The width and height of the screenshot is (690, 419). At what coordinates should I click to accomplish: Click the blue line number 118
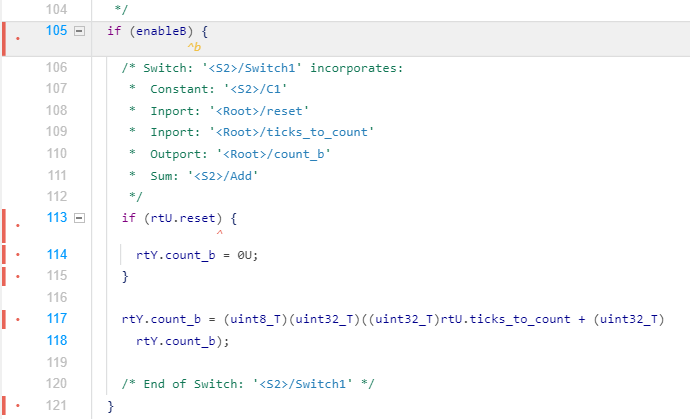(56, 341)
